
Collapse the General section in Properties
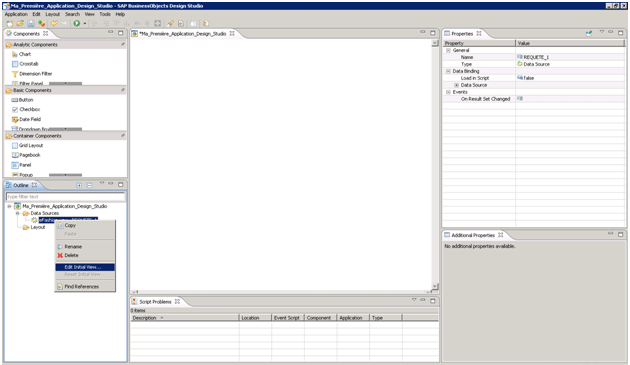(448, 50)
